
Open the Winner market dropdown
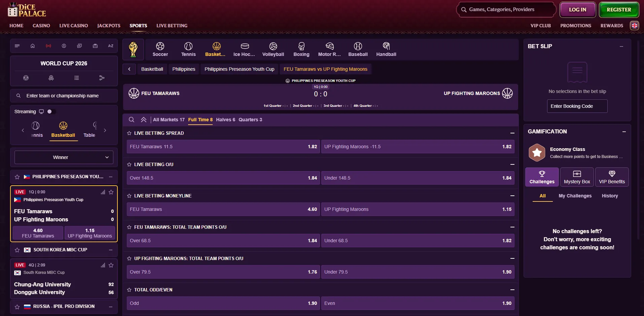64,157
